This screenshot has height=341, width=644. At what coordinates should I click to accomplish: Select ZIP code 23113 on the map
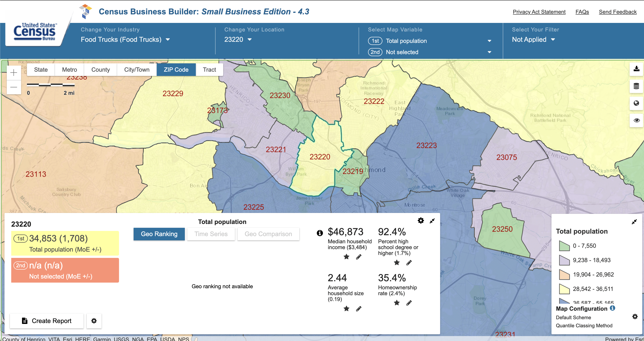pyautogui.click(x=36, y=174)
